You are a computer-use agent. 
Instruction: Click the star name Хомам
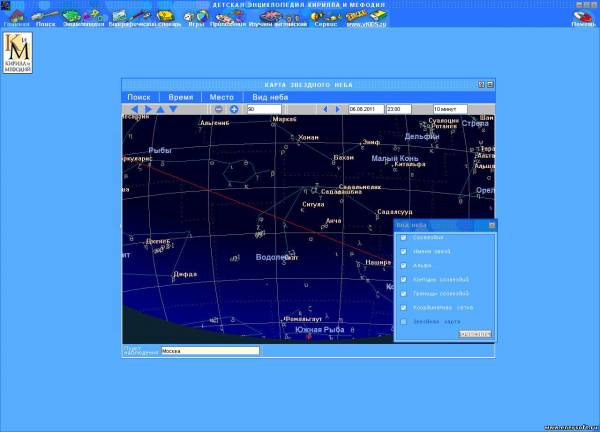click(x=308, y=137)
